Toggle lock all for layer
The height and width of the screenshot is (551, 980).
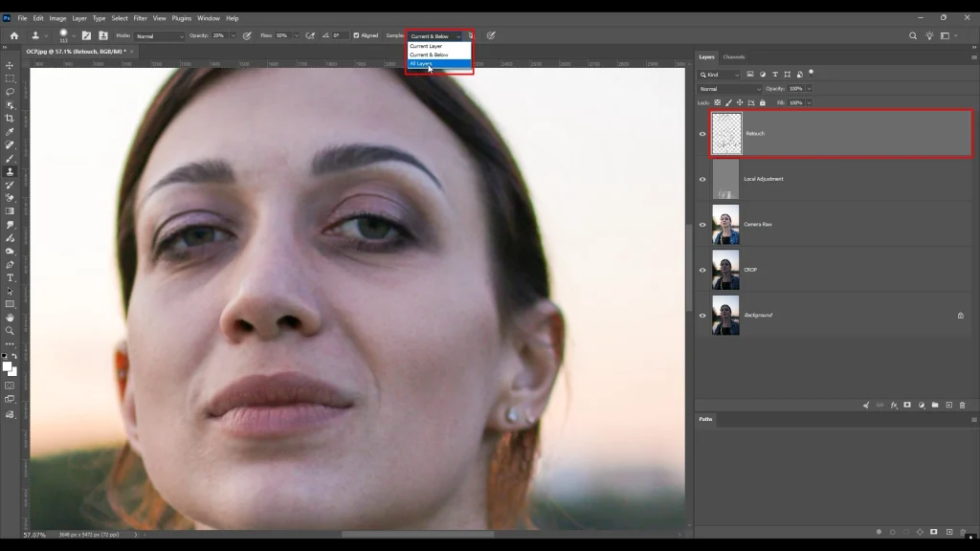tap(763, 102)
